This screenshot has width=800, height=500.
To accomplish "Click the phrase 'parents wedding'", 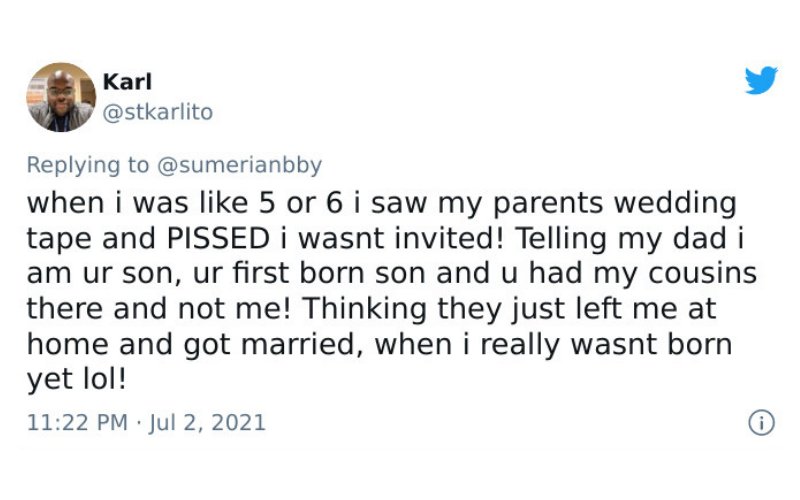I will point(614,203).
